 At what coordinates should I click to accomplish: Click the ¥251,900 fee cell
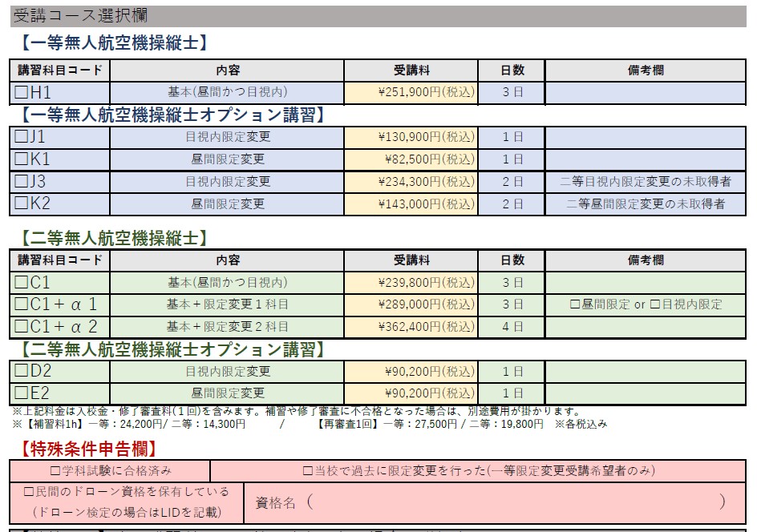[x=411, y=93]
